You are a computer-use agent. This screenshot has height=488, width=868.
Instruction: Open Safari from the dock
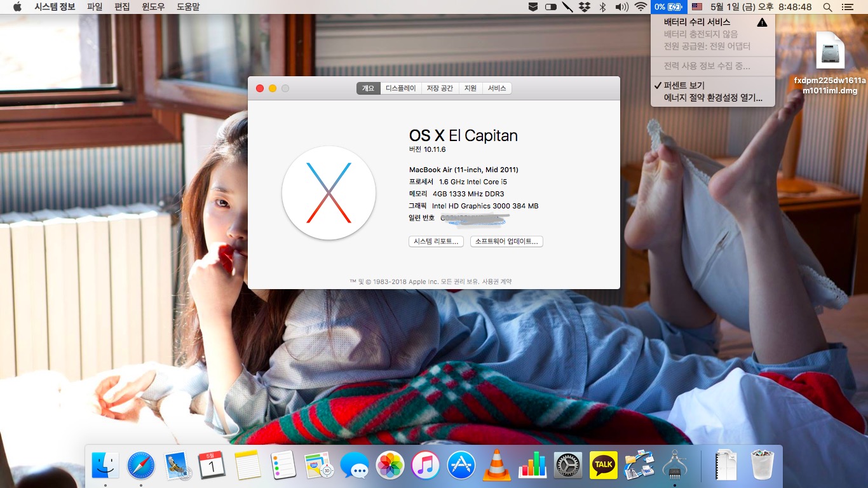click(x=140, y=466)
